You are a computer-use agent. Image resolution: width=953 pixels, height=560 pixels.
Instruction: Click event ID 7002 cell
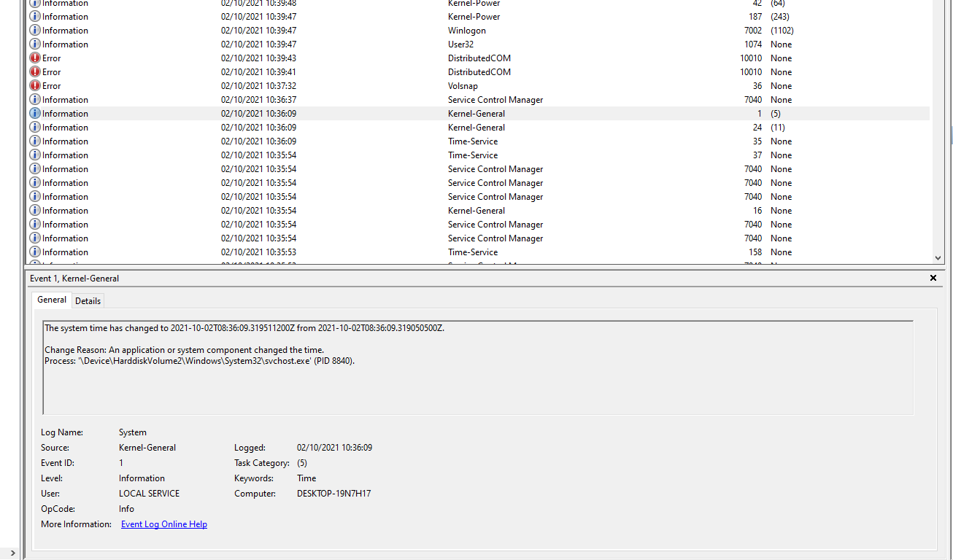753,31
